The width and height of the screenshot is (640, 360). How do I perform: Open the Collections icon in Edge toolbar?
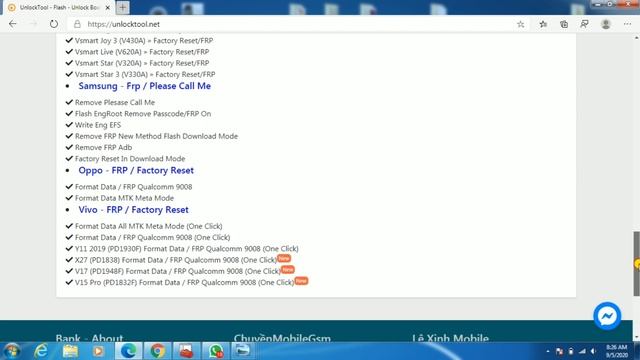[564, 24]
